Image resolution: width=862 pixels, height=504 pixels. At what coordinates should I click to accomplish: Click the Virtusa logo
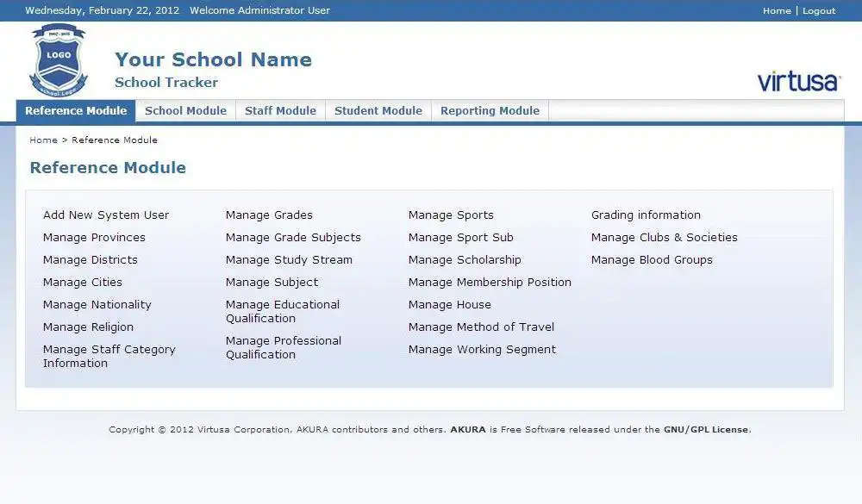799,81
